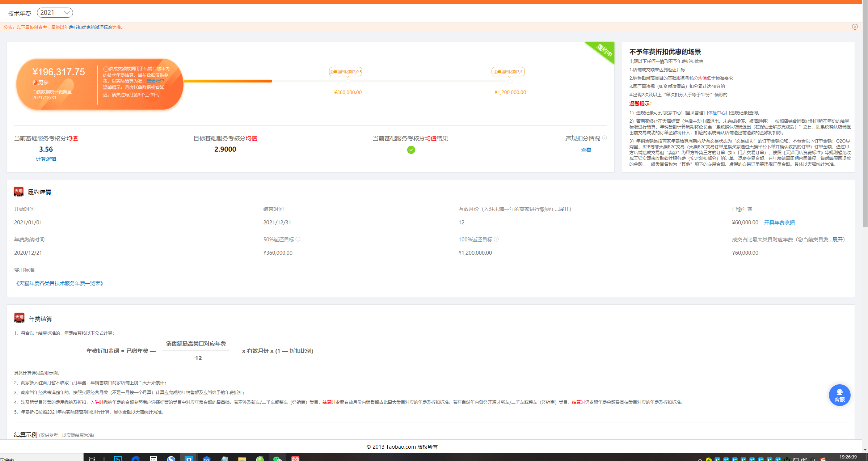Click the Sogou input method tray icon
The height and width of the screenshot is (461, 868).
(x=823, y=459)
